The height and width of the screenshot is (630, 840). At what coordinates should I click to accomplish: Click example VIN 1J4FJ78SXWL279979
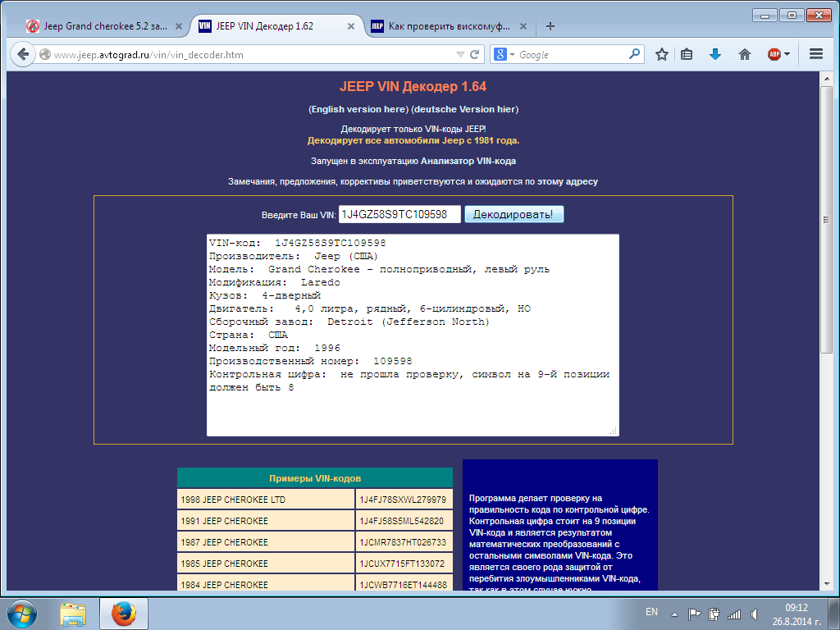(x=403, y=500)
